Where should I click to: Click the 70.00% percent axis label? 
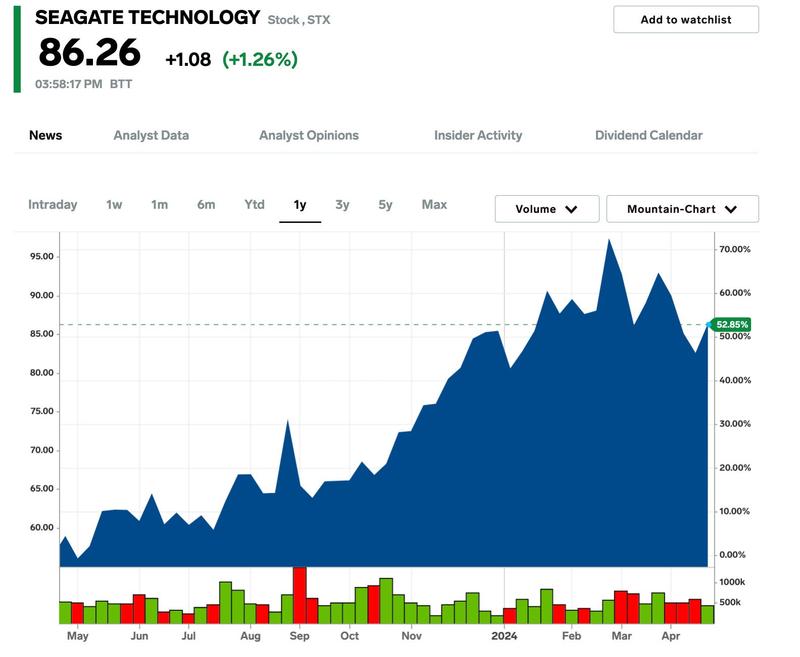click(x=735, y=249)
